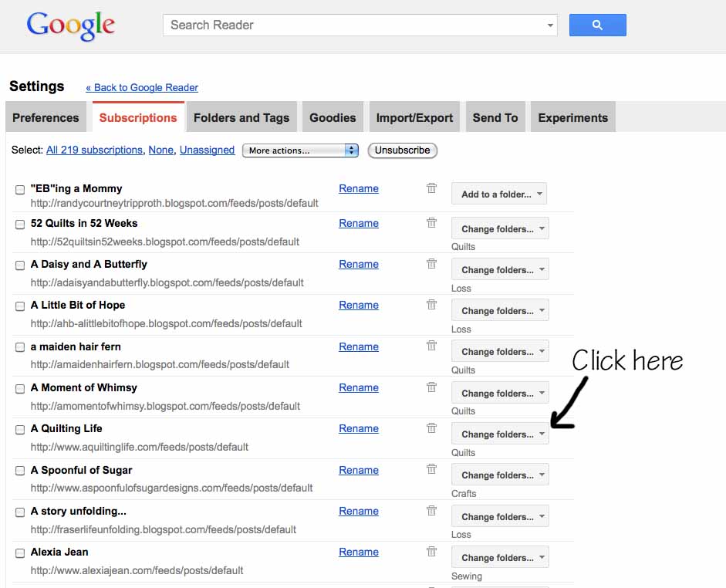Viewport: 726px width, 588px height.
Task: Open Add to a folder for "EB"ing a Mommy
Action: 498,193
